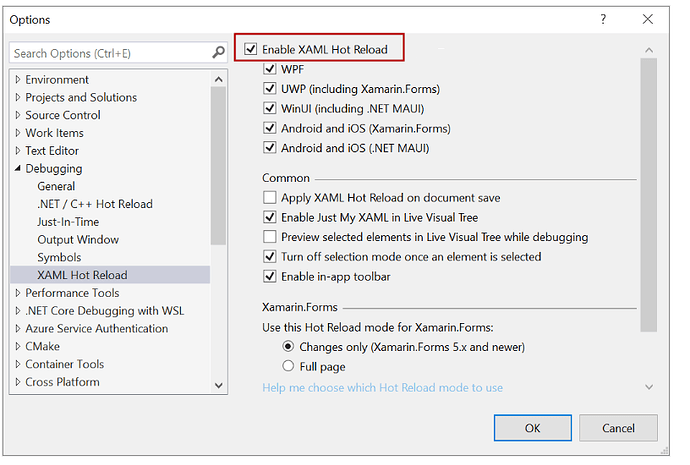The image size is (690, 465).
Task: Click the CMake label
Action: click(x=42, y=347)
